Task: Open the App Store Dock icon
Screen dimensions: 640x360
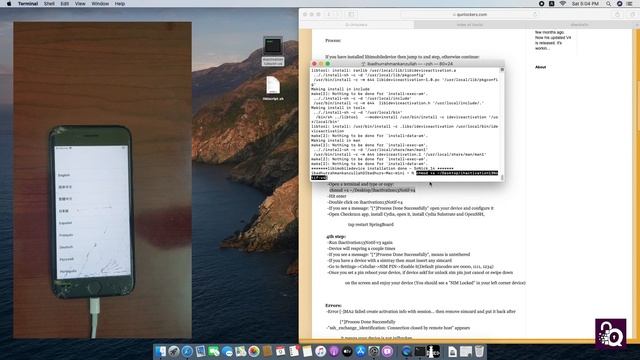Action: (360, 351)
